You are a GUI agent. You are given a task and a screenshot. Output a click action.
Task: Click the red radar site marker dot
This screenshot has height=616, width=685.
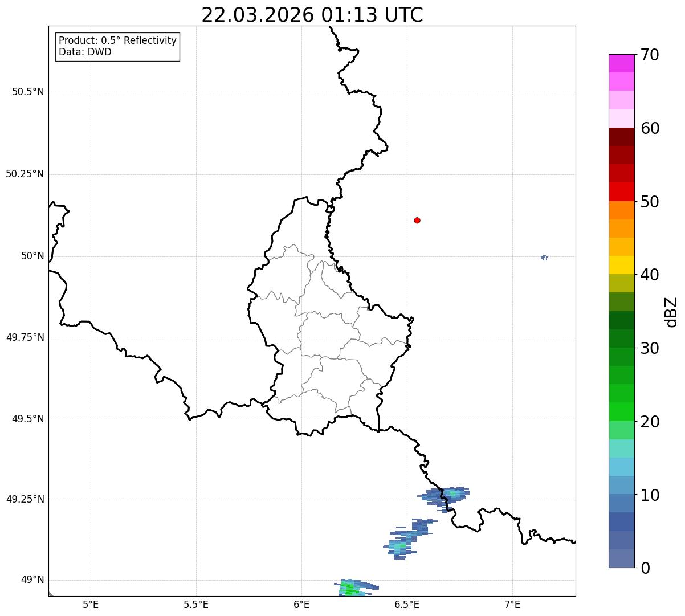click(x=417, y=220)
